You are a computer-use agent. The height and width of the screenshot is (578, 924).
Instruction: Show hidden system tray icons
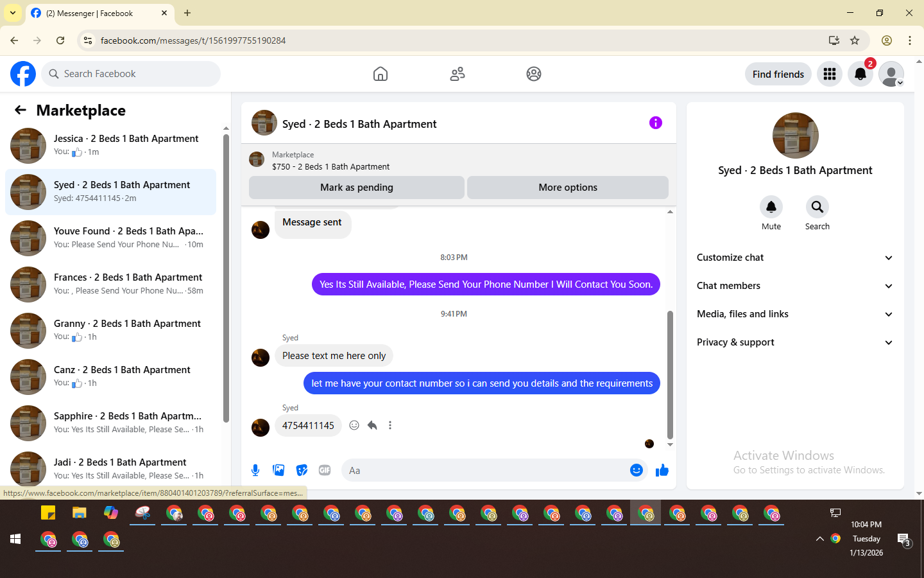click(819, 539)
